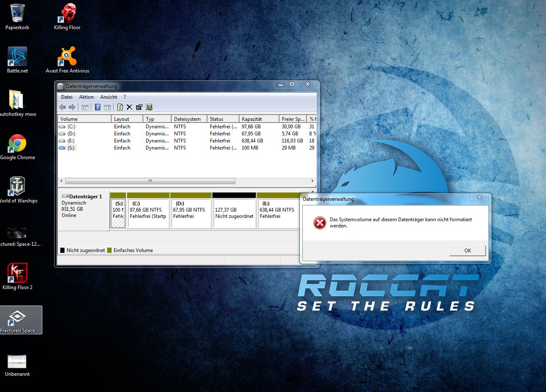Click the Forward arrow in Datenträgerverwaltung toolbar
This screenshot has height=392, width=546.
tap(72, 107)
